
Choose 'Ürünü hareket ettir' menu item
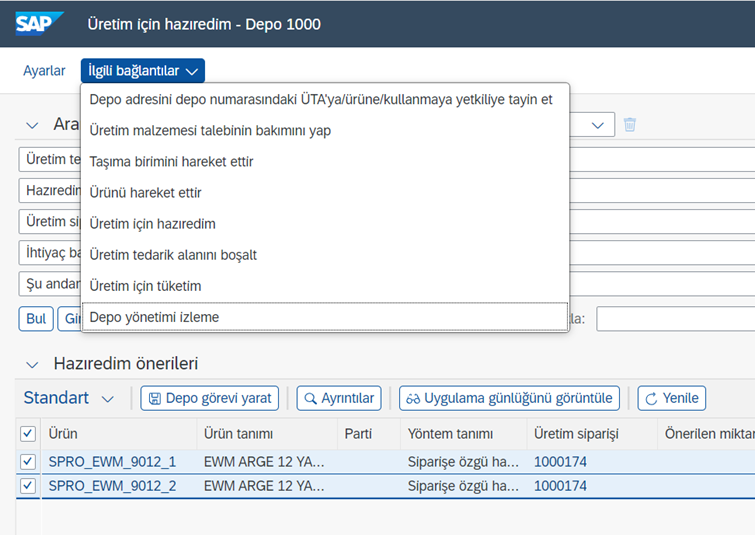coord(325,193)
